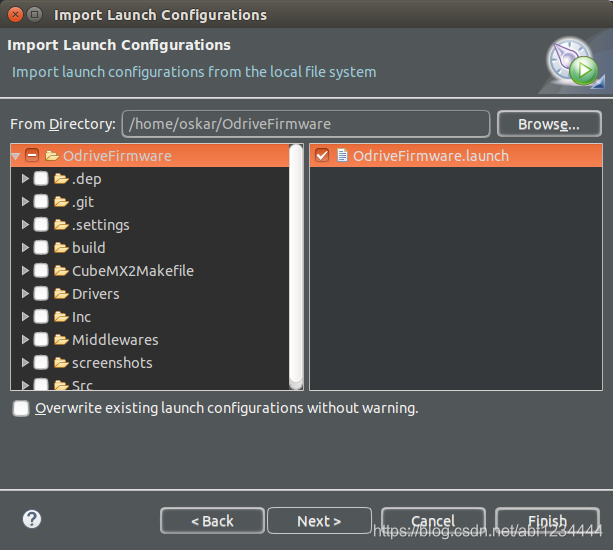Go to previous page with Back button
Screen dimensions: 613x550
coord(212,521)
